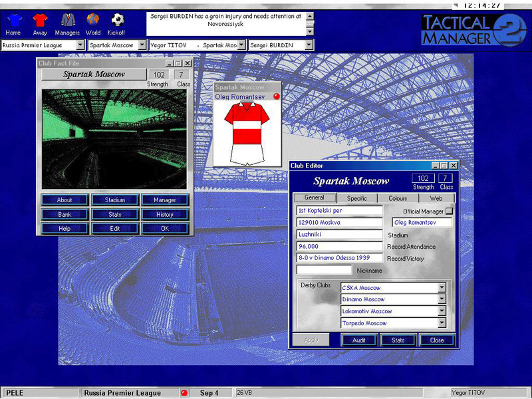Click the red ball beside Oleg Romantsev
The width and height of the screenshot is (532, 399).
point(277,97)
